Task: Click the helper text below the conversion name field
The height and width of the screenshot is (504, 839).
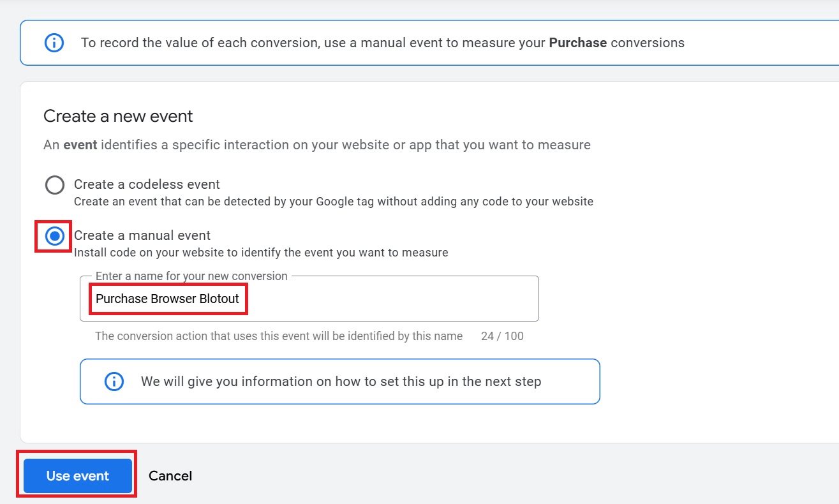Action: 279,336
